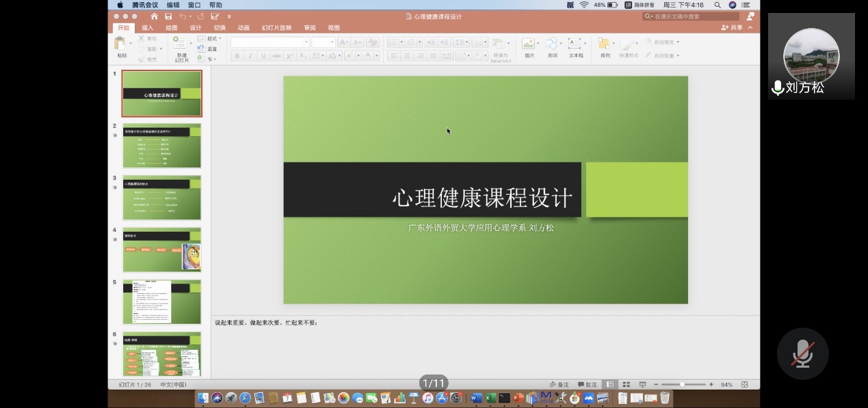The height and width of the screenshot is (408, 868).
Task: Click the Save icon in title bar
Action: point(168,16)
